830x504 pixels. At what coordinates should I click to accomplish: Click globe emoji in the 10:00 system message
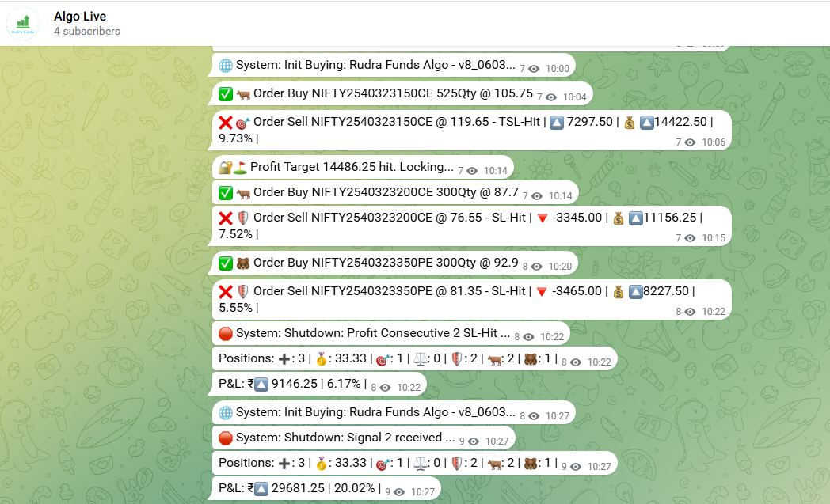[226, 68]
